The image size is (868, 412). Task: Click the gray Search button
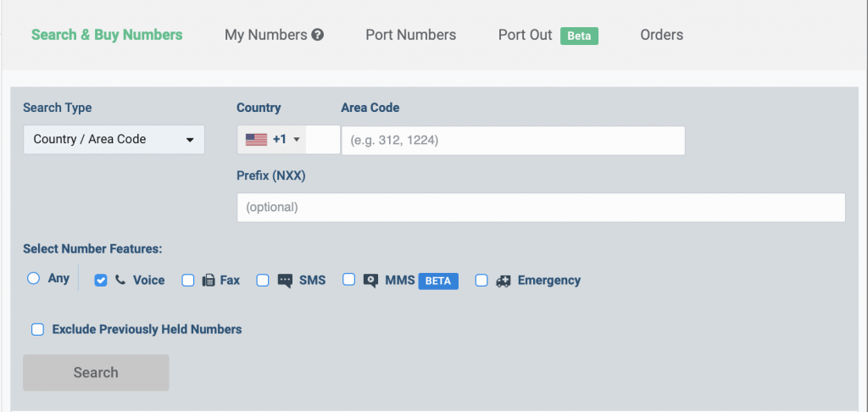coord(96,373)
